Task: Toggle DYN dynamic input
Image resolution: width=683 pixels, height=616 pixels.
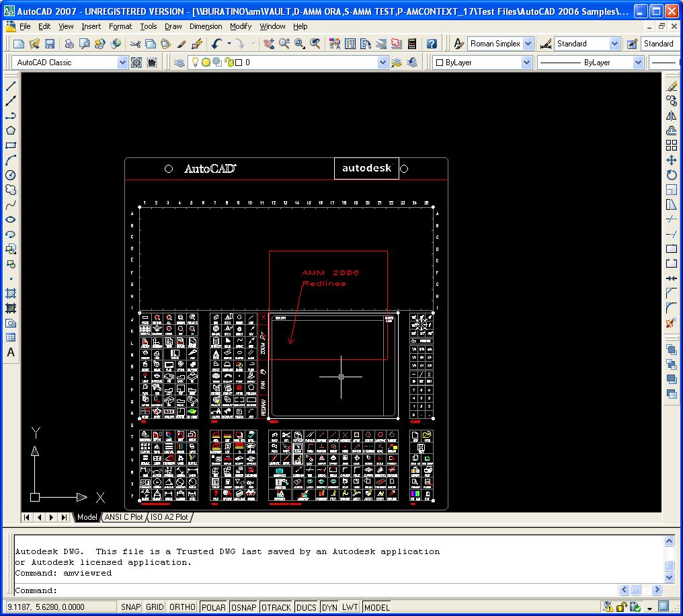Action: pos(329,607)
